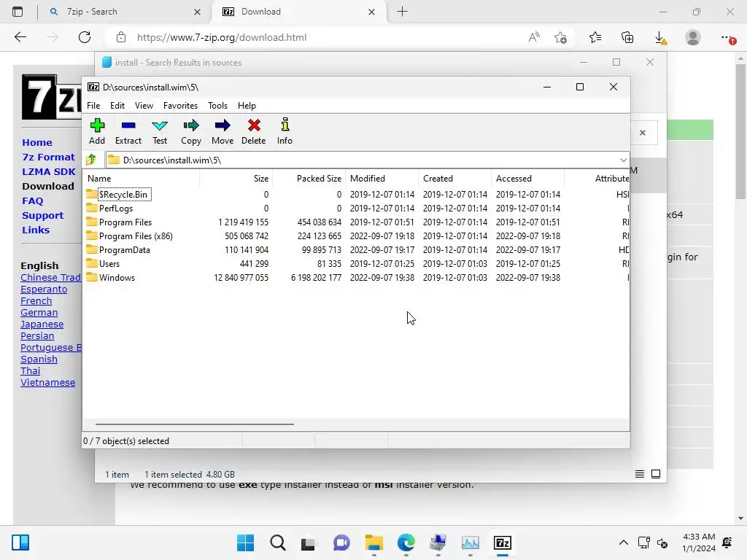The width and height of the screenshot is (747, 560).
Task: Show hidden system tray icons
Action: coord(623,542)
